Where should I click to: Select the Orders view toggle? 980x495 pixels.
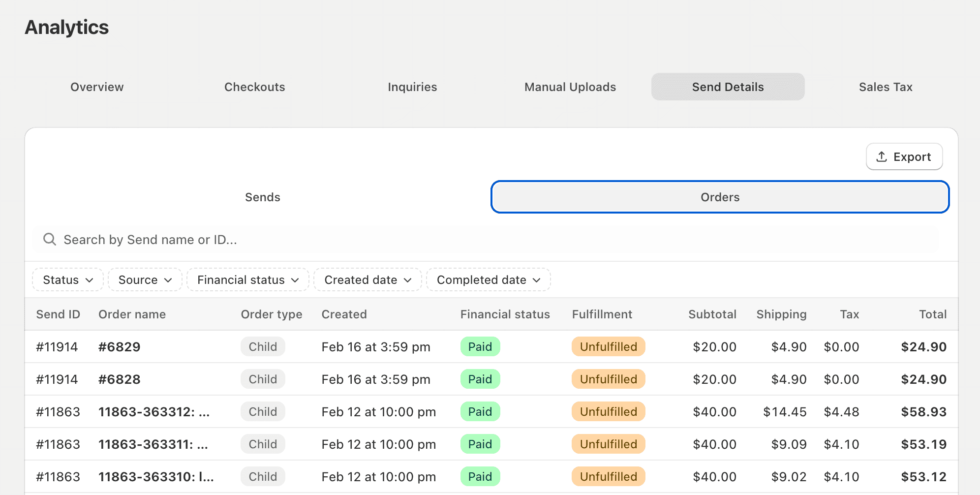[720, 197]
